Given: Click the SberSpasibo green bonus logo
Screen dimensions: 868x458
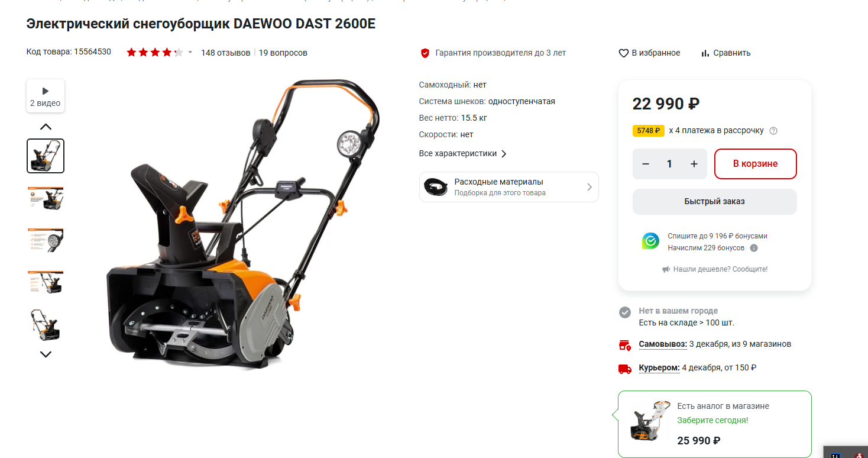Looking at the screenshot, I should point(650,241).
